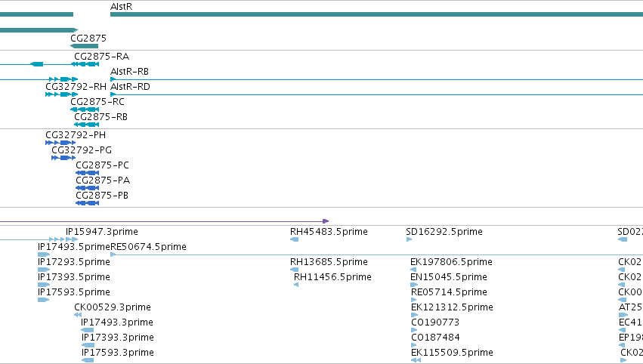The image size is (643, 364).
Task: Click the CG2875-PB protein glyph
Action: coord(88,203)
